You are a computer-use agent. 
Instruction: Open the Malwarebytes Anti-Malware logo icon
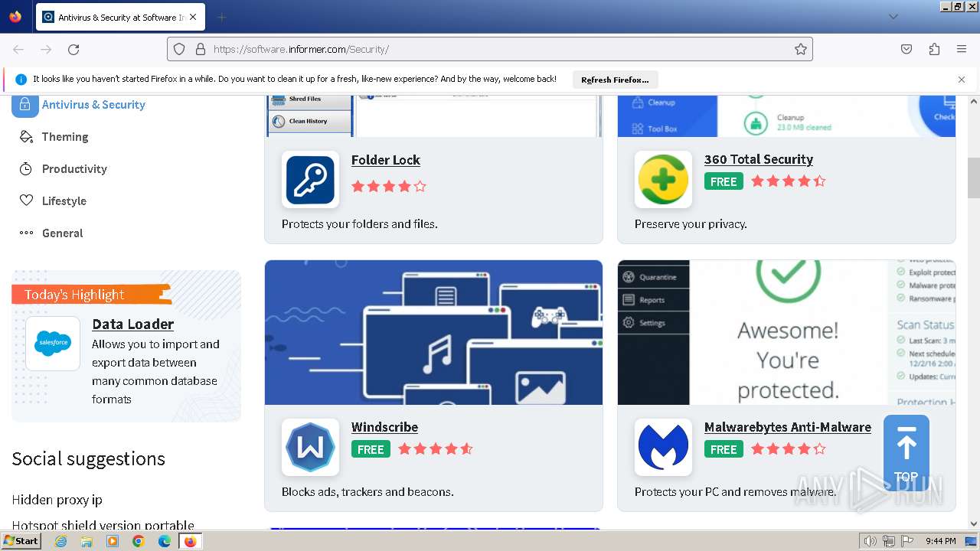click(x=663, y=447)
